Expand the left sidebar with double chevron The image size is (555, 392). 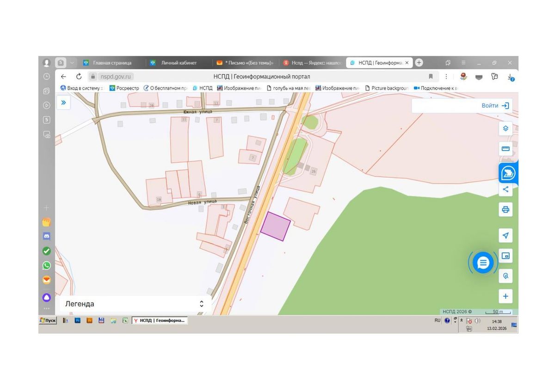tap(63, 103)
